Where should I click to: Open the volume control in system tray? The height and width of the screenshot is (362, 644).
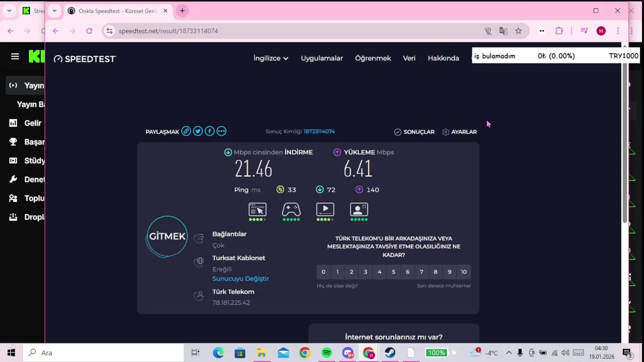pyautogui.click(x=565, y=353)
